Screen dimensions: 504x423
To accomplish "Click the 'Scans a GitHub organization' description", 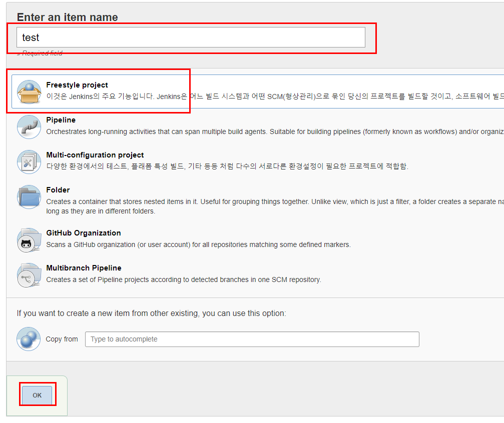I will click(198, 244).
